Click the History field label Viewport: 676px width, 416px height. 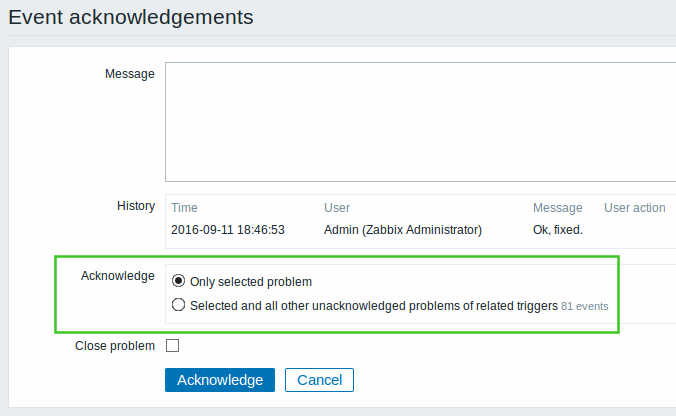(136, 206)
